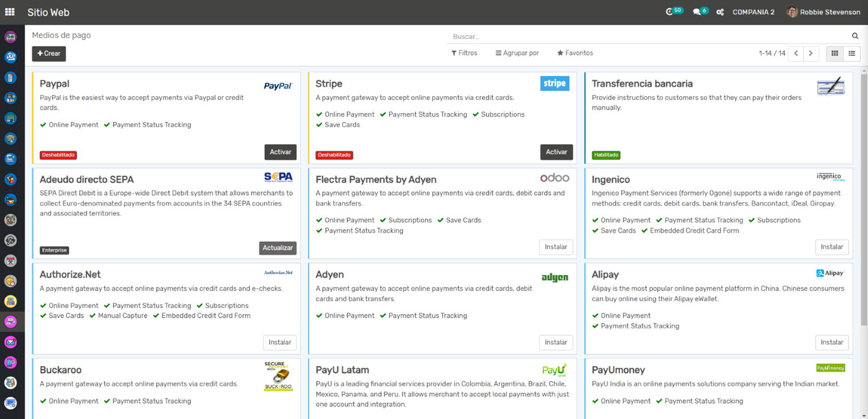This screenshot has width=868, height=419.
Task: Click Actualizar on Adeudo directo SEPA
Action: (x=278, y=248)
